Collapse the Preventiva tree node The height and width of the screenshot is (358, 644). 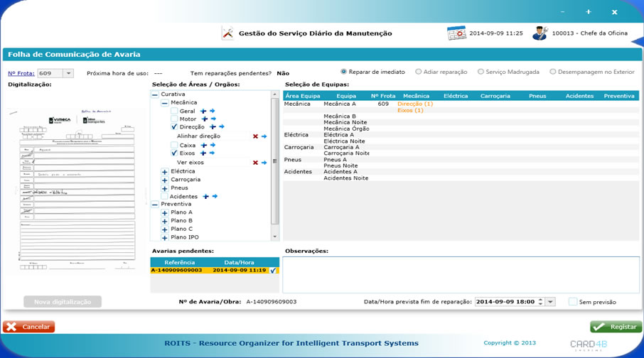155,205
